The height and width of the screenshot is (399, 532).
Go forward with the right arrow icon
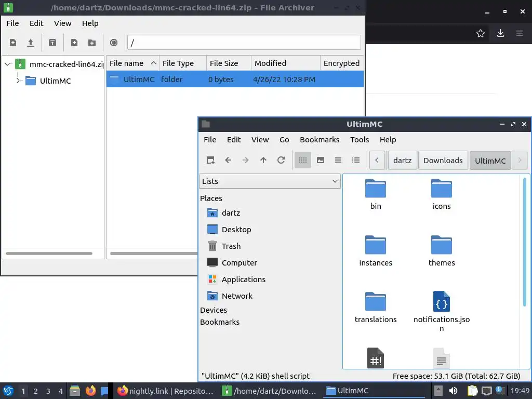pos(246,160)
